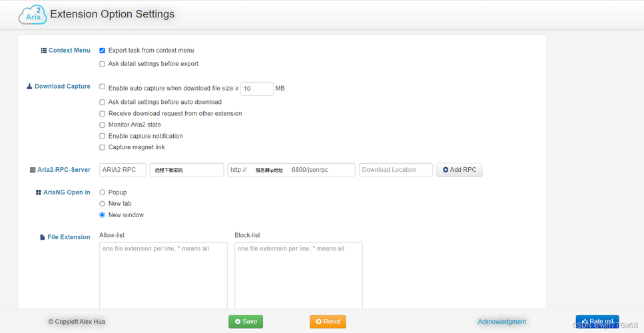Click the Aria2-RPC-Server section label
644x333 pixels.
pos(64,170)
